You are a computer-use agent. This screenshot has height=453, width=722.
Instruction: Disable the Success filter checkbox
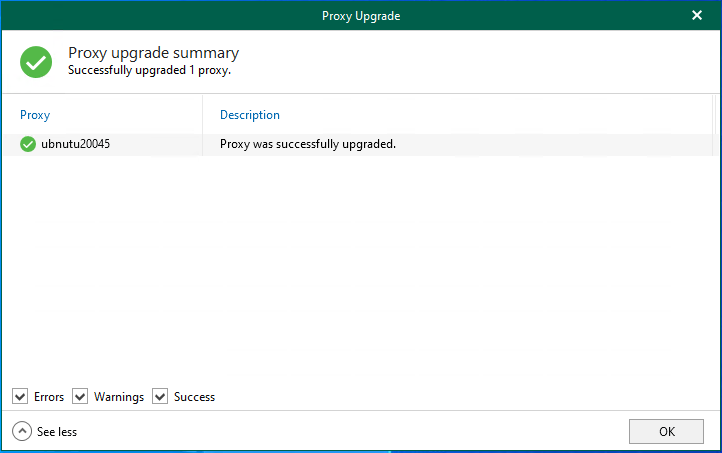160,397
